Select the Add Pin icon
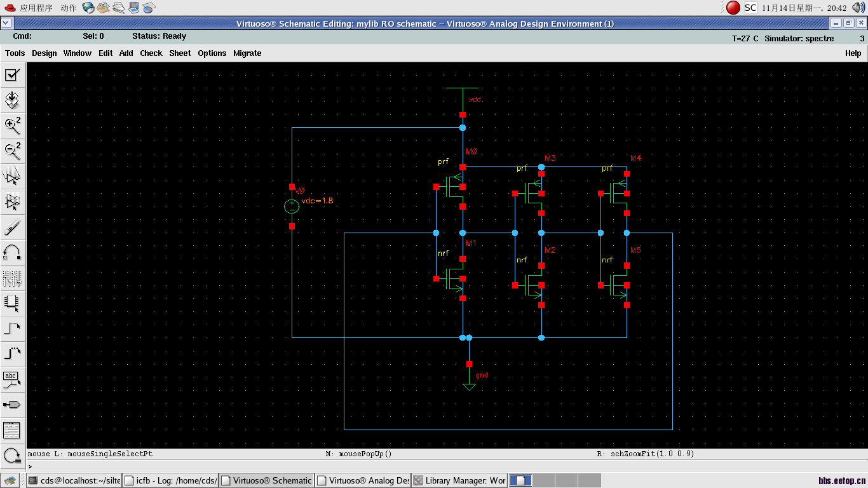The image size is (868, 488). click(12, 405)
